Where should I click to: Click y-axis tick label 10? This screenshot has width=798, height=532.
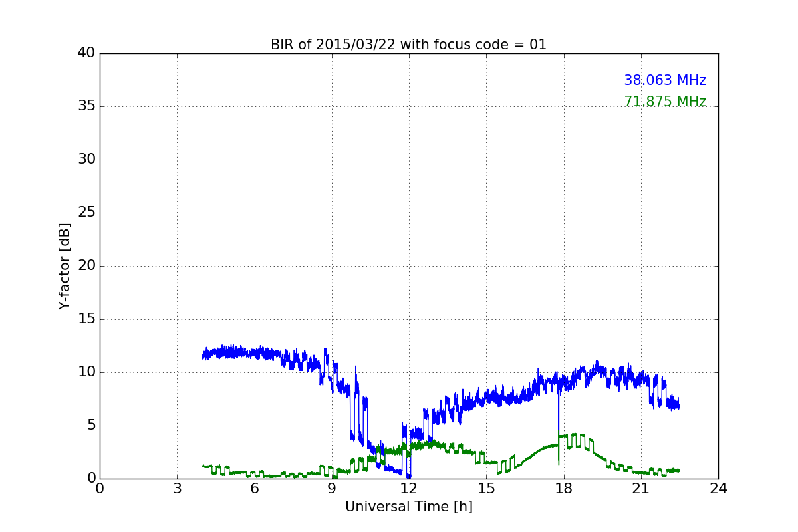86,372
